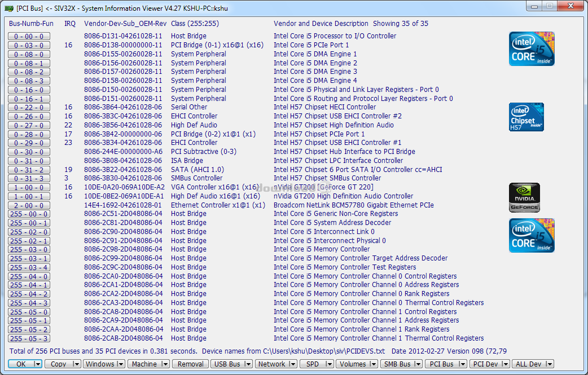
Task: Click the Vendor and Device Description header
Action: click(x=321, y=24)
